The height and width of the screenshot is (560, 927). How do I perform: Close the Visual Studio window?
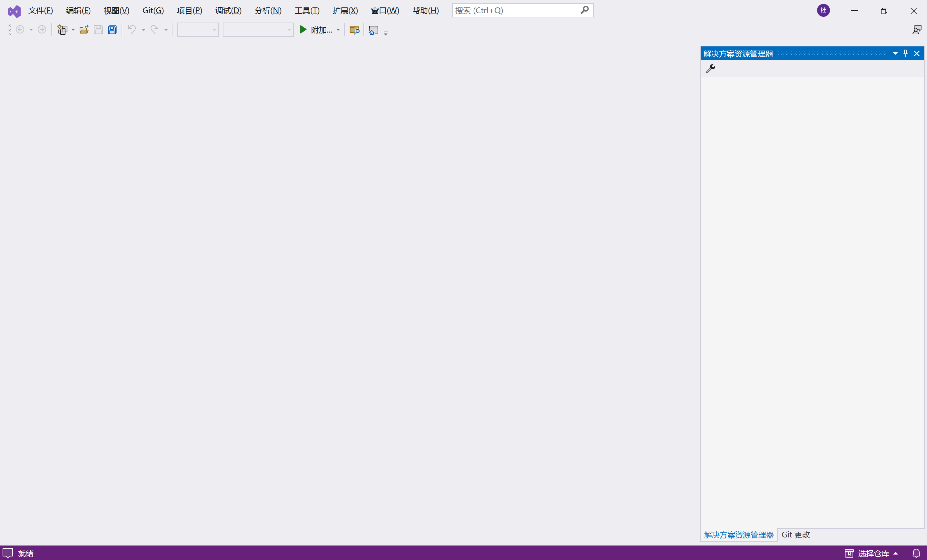[x=913, y=11]
